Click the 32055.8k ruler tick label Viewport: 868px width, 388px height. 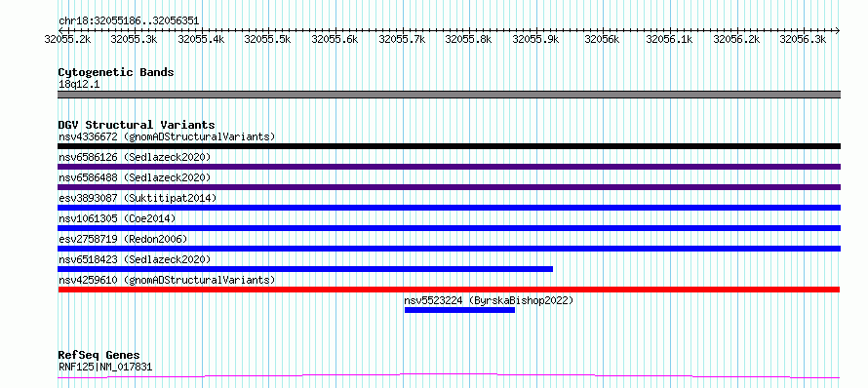(468, 39)
